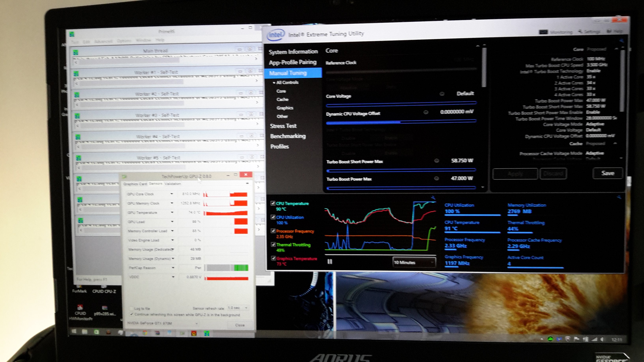Toggle Graphics Temperature monitor checkbox

tap(273, 258)
